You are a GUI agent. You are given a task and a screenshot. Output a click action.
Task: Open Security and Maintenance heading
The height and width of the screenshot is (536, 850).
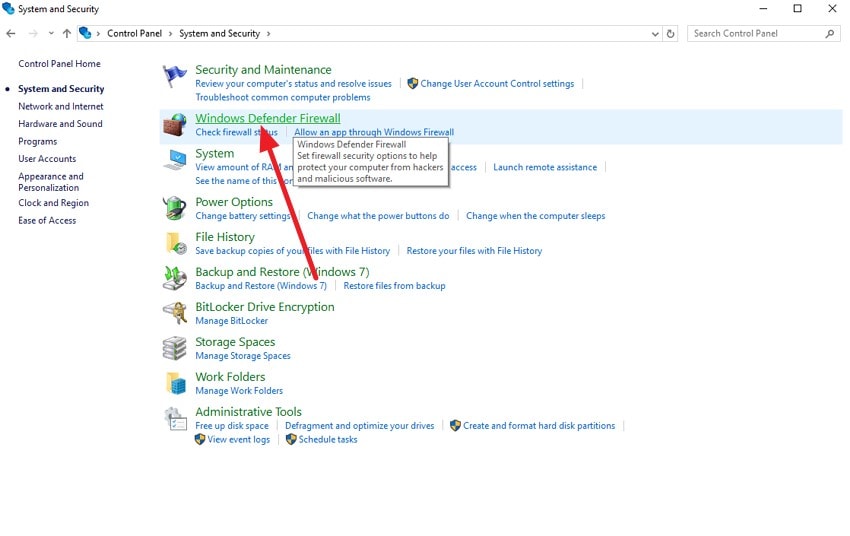263,70
